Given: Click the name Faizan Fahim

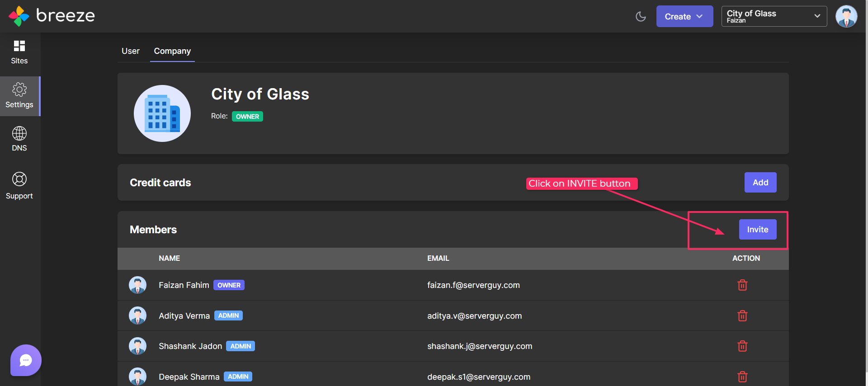Looking at the screenshot, I should [184, 285].
